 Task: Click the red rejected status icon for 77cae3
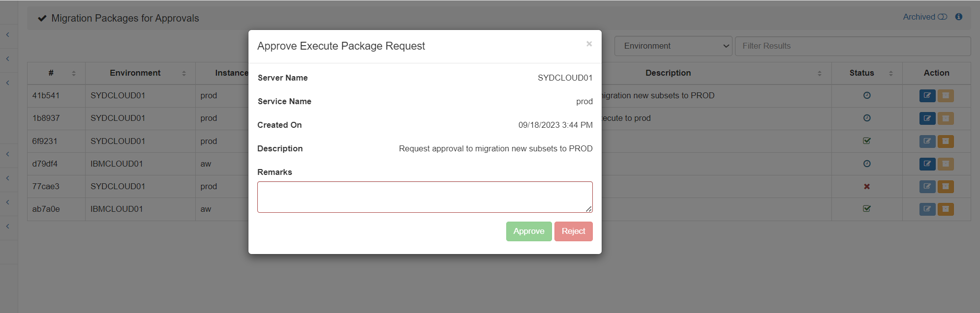866,187
